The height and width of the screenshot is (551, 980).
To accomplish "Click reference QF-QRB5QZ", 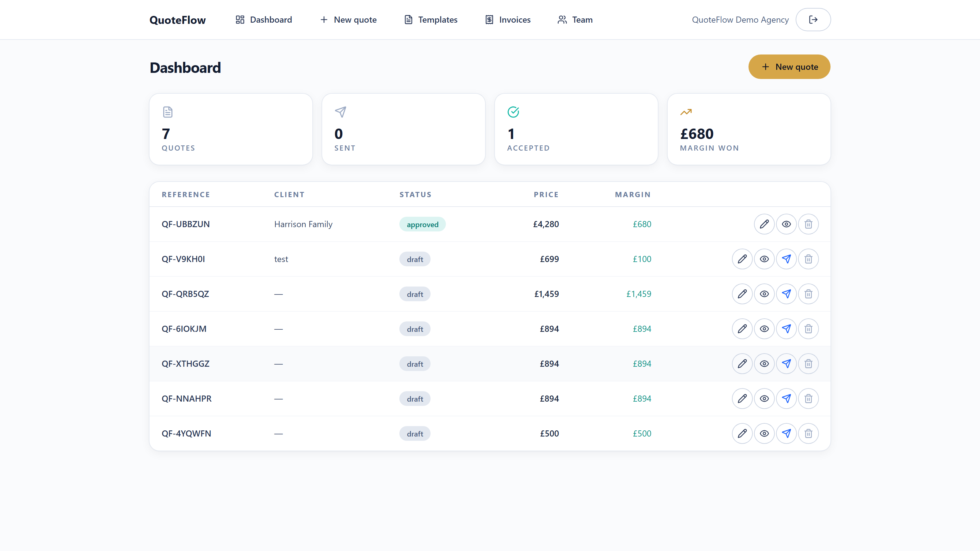I will click(185, 294).
